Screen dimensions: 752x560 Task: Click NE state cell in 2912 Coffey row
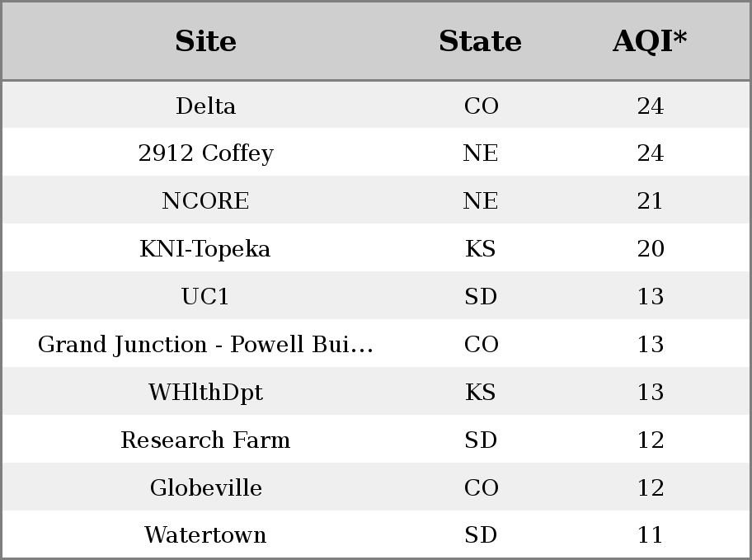(480, 153)
